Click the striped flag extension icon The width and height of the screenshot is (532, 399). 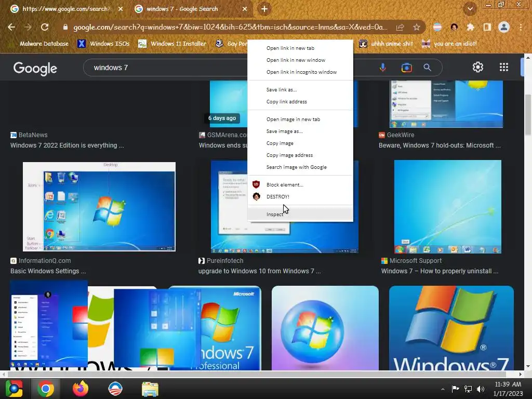(437, 27)
